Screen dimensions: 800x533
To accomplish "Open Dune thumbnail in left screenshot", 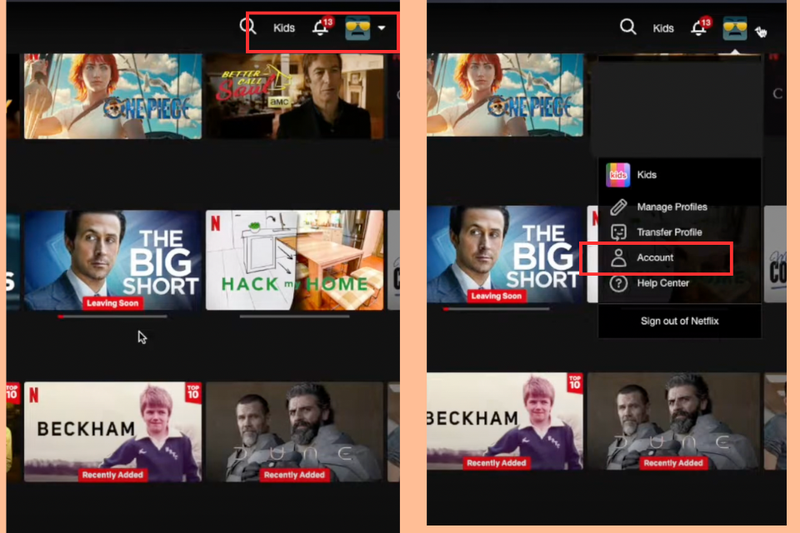I will [x=294, y=432].
